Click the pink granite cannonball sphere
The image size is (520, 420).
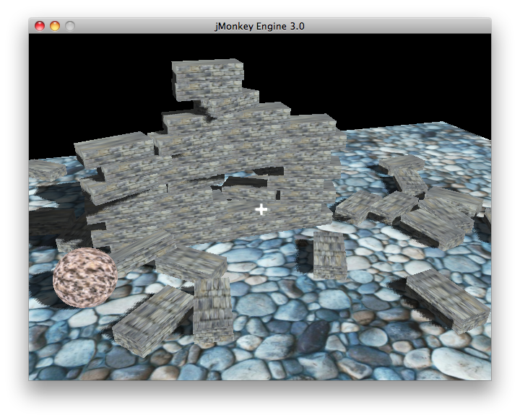[84, 277]
